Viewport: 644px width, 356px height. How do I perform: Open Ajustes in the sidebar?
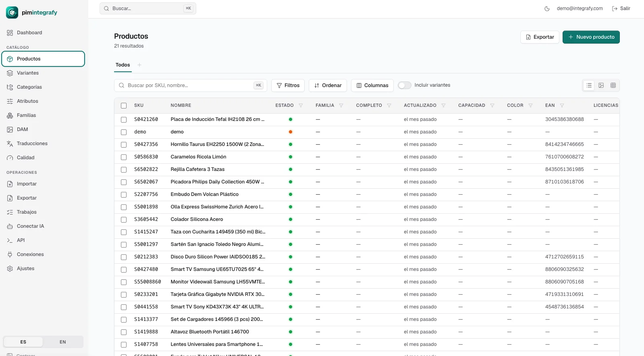43,269
